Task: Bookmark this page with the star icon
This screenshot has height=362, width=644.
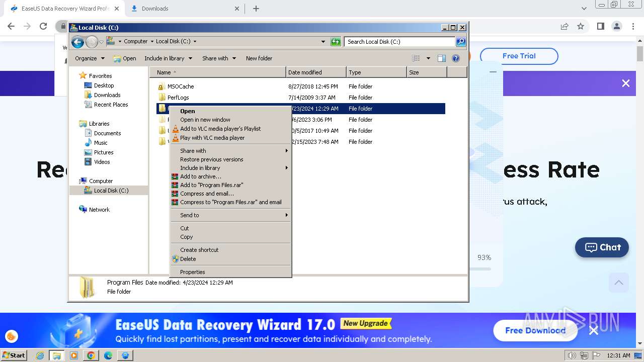Action: 581,26
